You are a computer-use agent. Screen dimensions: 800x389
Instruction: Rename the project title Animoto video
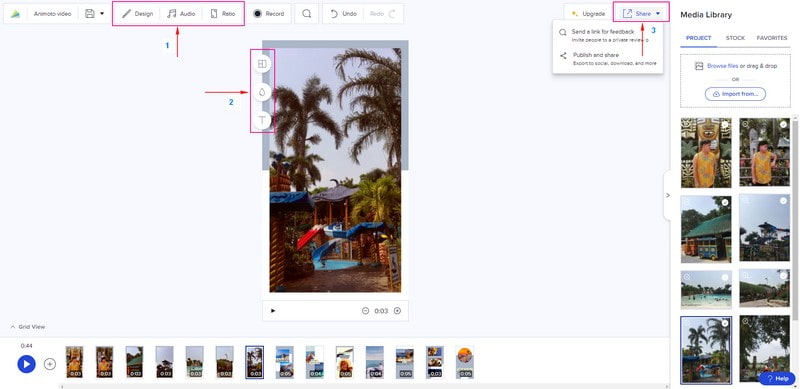53,14
